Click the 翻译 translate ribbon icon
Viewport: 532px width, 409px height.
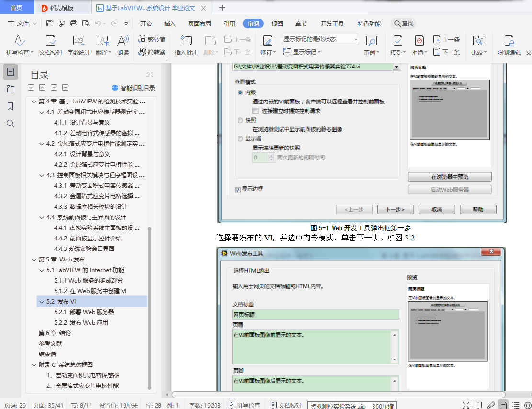point(103,41)
